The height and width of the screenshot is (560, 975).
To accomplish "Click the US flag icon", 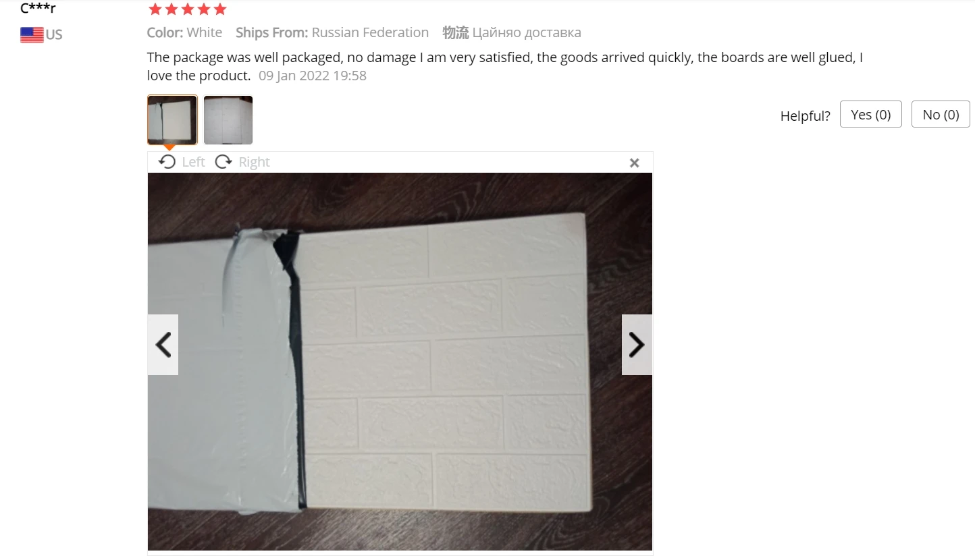I will point(32,35).
